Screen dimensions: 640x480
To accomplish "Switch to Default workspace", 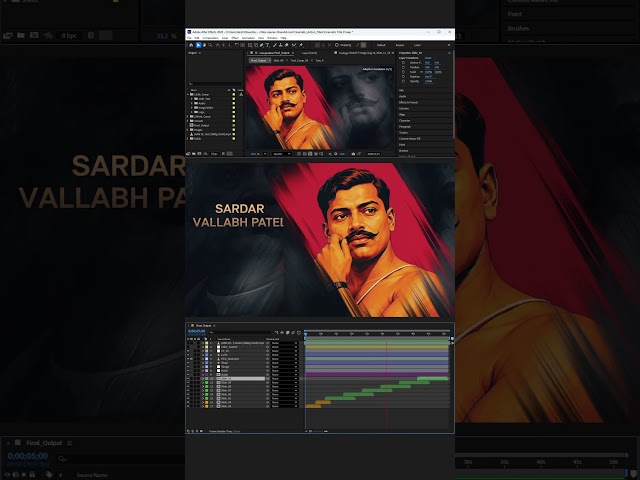I will (x=381, y=45).
